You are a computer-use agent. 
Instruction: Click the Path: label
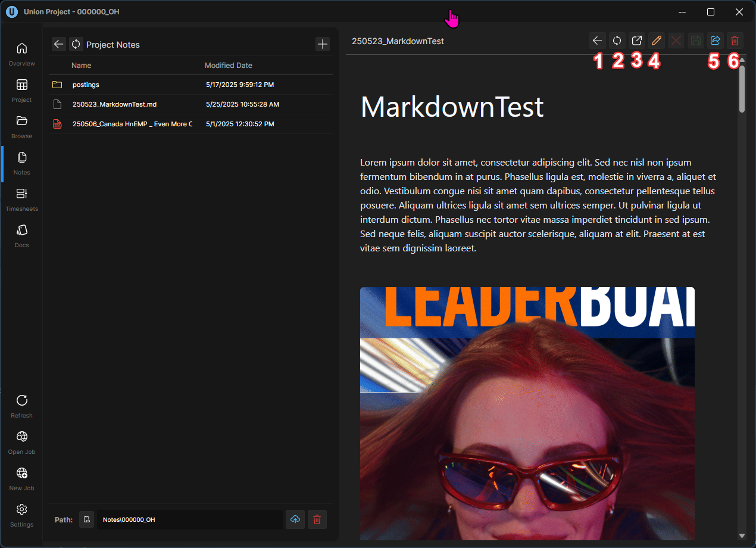(x=64, y=519)
